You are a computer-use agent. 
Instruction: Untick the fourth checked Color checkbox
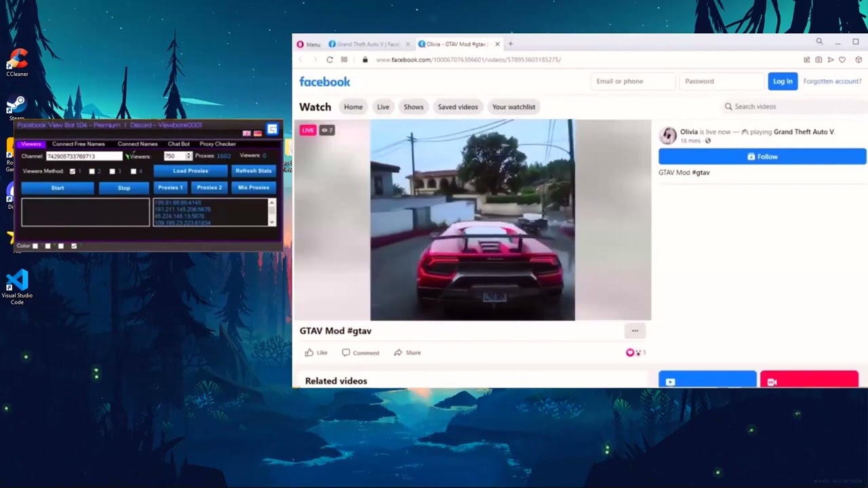74,246
